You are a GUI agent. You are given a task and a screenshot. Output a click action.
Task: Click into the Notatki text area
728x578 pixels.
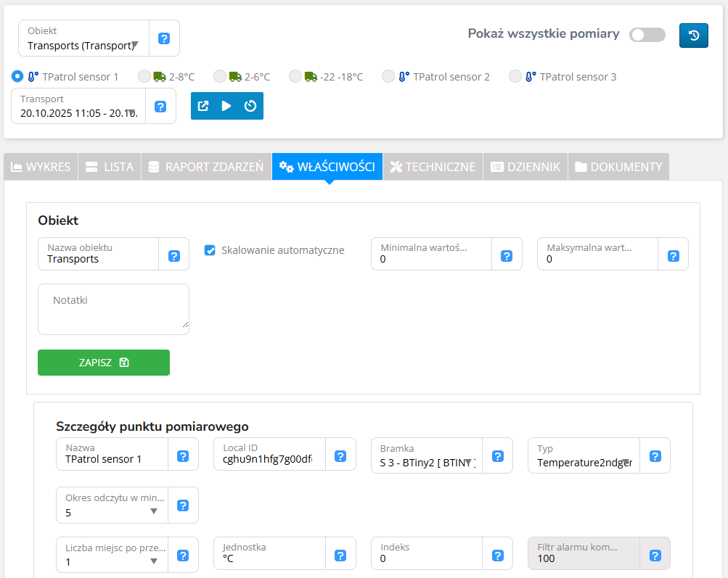coord(113,310)
